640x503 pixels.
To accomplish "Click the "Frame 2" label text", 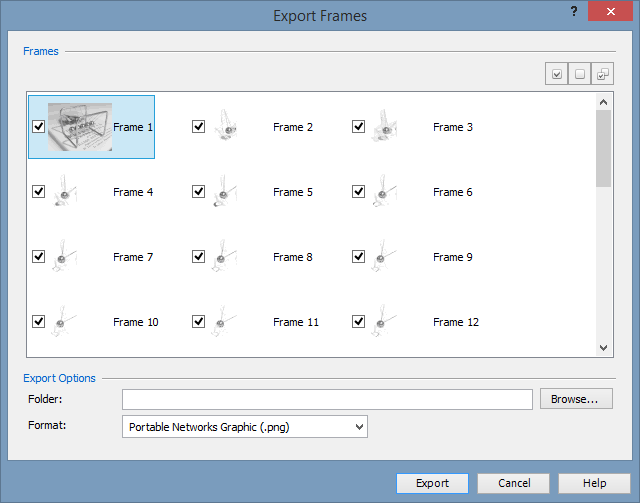I will point(293,127).
